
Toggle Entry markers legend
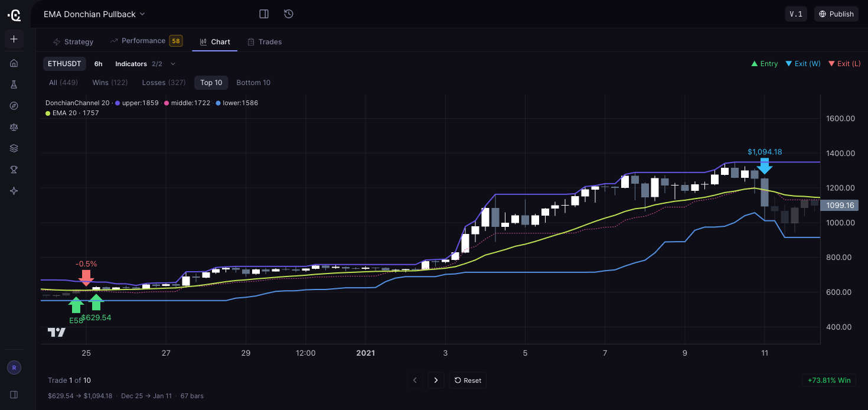pyautogui.click(x=765, y=64)
